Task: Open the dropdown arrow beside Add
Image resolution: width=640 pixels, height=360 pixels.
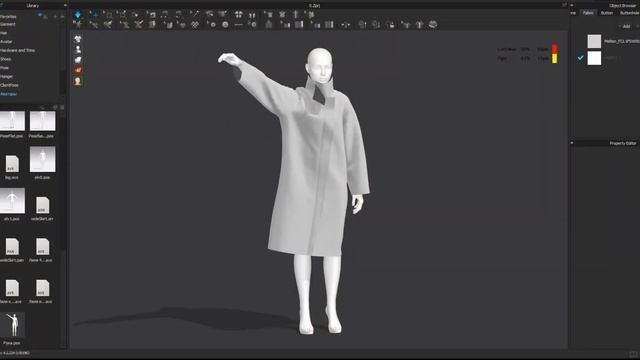Action: point(619,27)
